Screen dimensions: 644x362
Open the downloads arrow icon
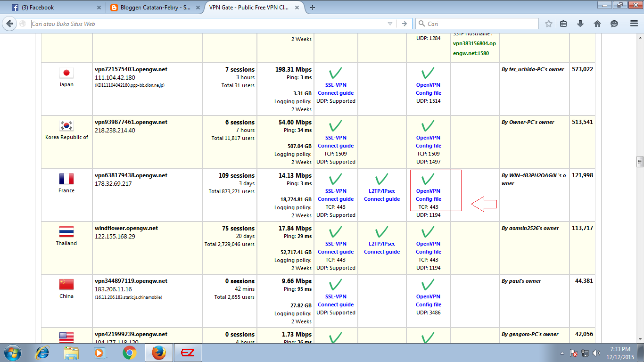pos(580,24)
